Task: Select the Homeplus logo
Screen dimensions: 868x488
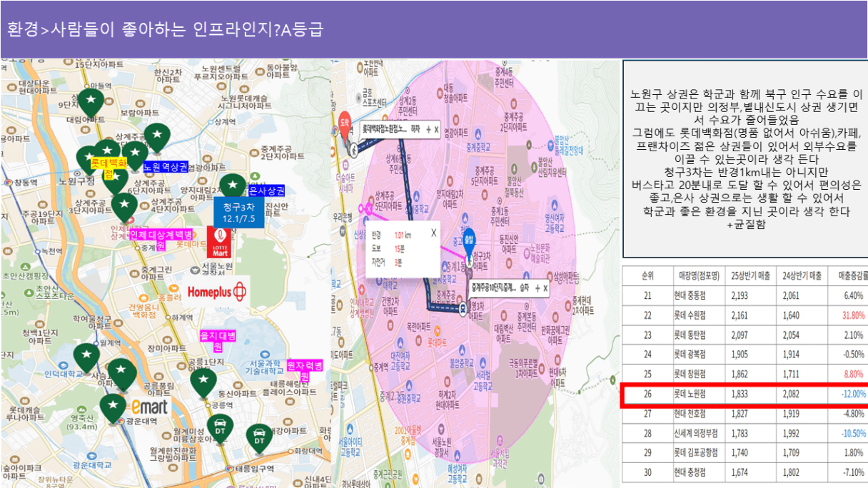Action: pos(217,291)
